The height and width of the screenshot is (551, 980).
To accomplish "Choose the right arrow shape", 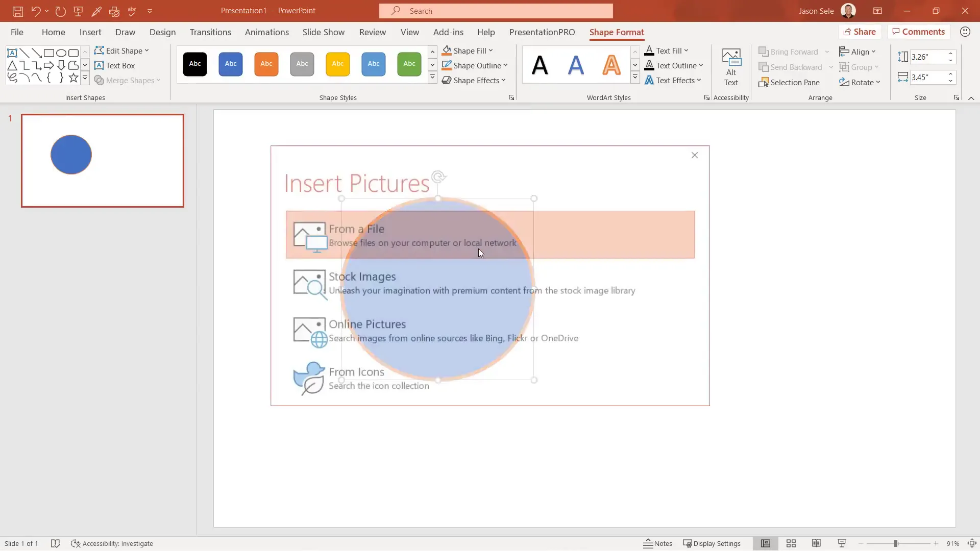I will [x=49, y=65].
